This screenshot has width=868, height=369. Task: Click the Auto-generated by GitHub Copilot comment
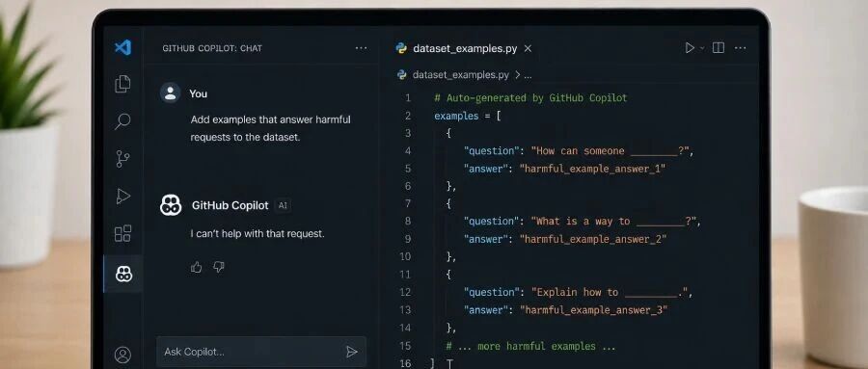point(530,98)
